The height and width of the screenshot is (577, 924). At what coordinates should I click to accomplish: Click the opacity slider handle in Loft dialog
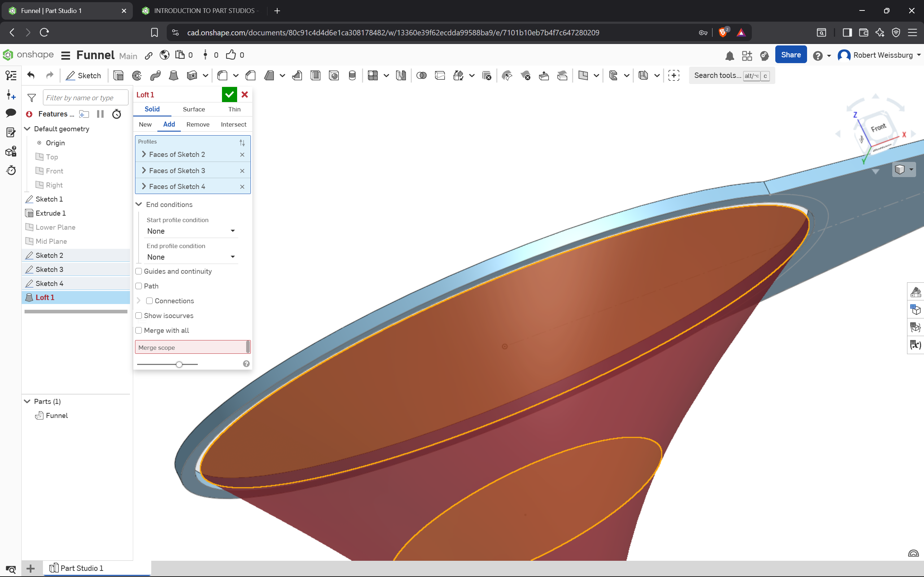click(x=179, y=365)
